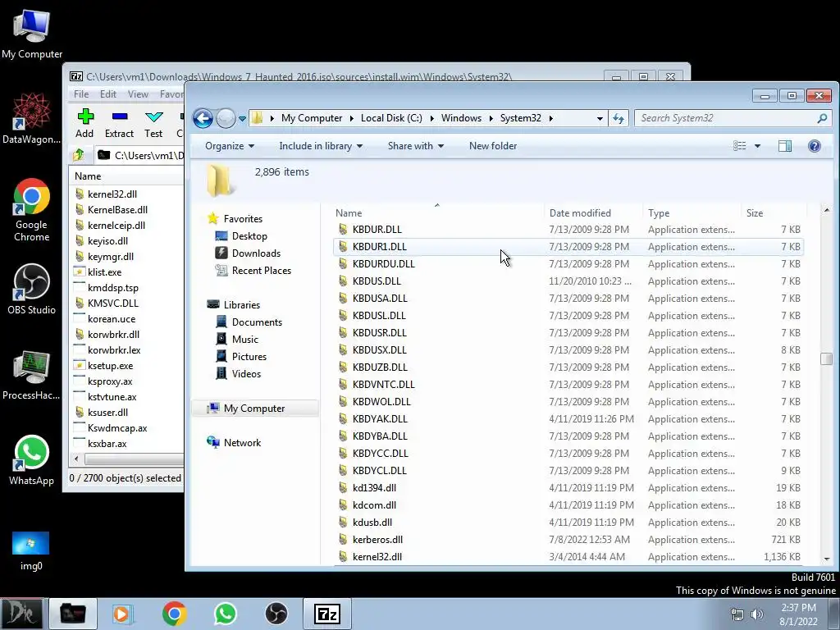Image resolution: width=840 pixels, height=630 pixels.
Task: Sort by the Type column header
Action: 691,213
